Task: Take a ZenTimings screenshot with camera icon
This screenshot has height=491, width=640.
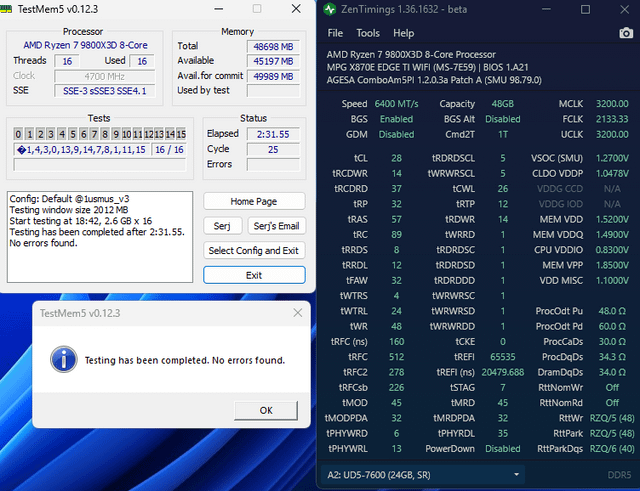Action: [626, 33]
